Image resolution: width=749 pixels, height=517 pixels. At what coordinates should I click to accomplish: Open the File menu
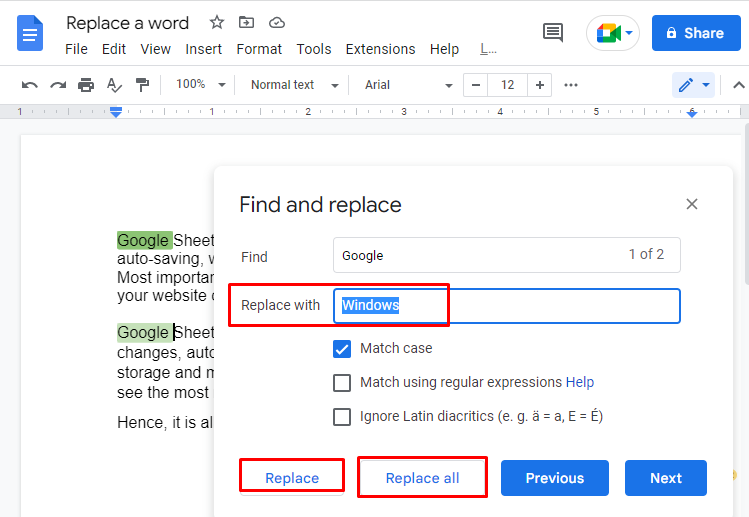click(x=76, y=49)
